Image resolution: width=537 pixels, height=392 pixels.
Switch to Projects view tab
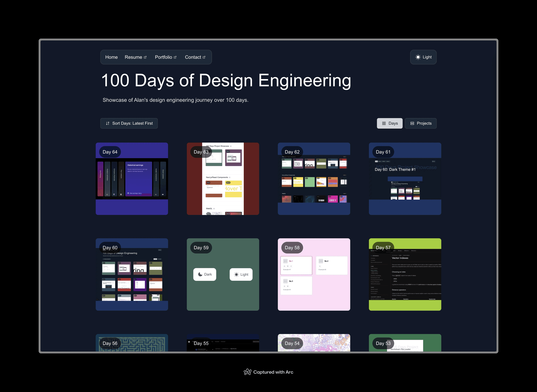point(421,123)
